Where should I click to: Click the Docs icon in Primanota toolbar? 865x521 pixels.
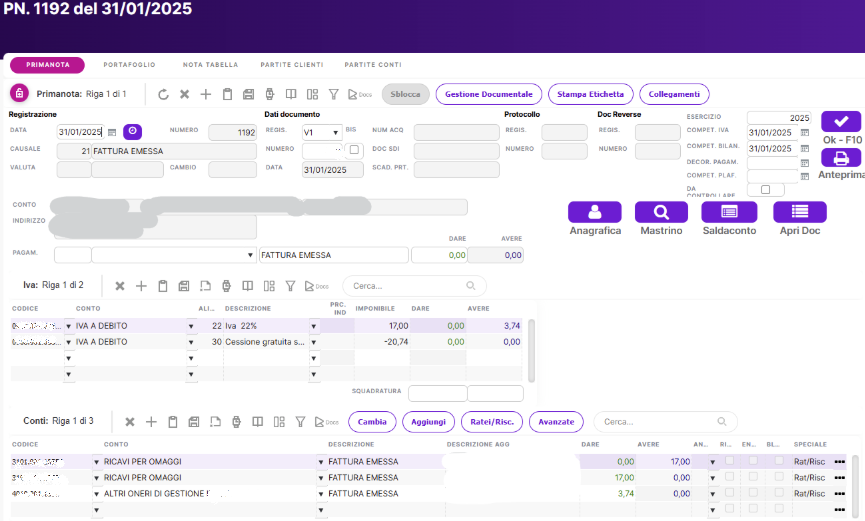(360, 94)
